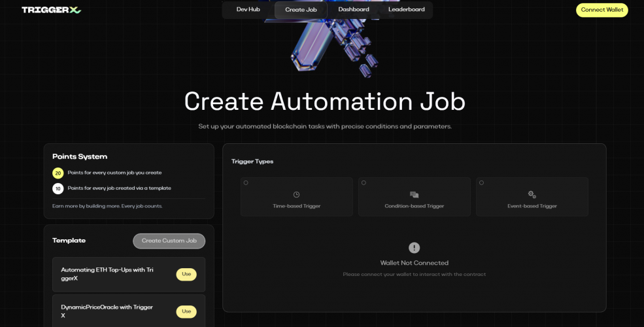The width and height of the screenshot is (644, 327).
Task: Click the Create Automation Job title
Action: [324, 101]
